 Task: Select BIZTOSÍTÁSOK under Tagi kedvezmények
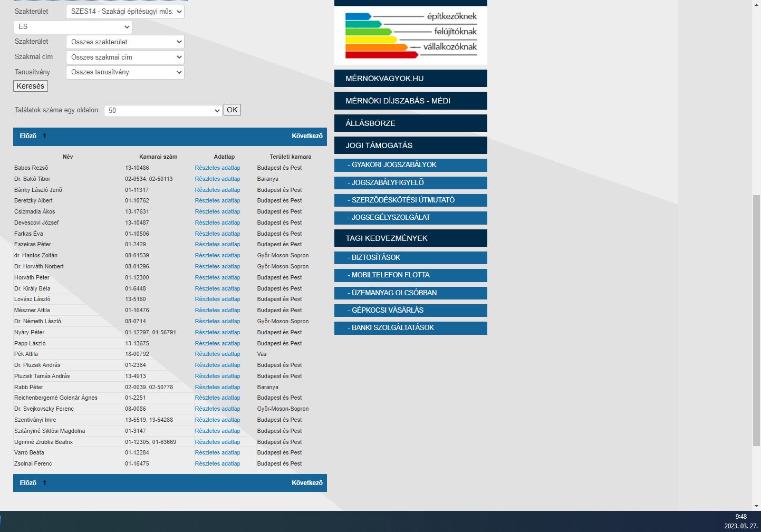point(411,258)
